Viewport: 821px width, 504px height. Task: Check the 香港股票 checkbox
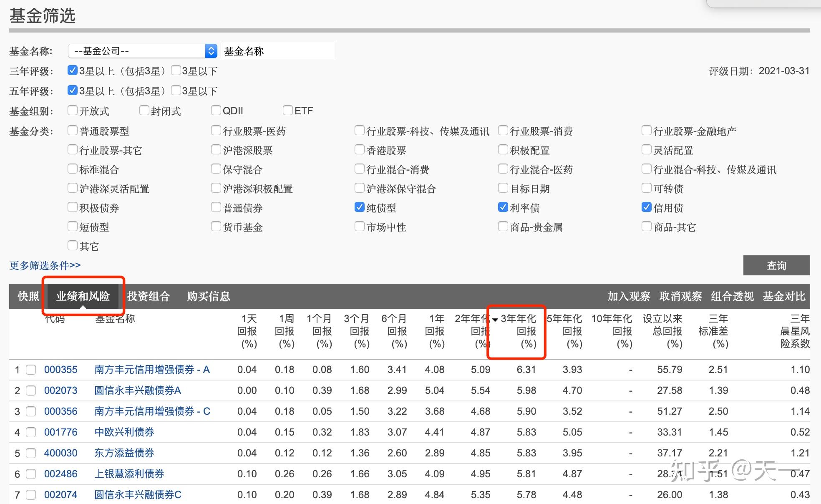tap(359, 149)
